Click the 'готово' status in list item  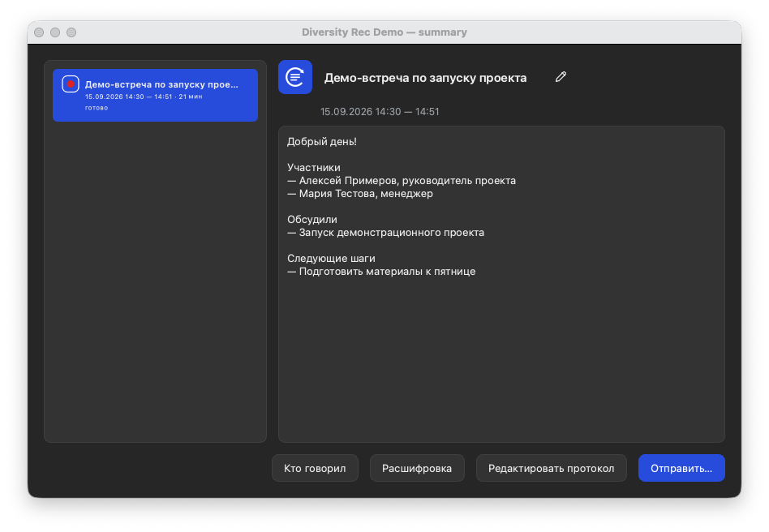97,108
